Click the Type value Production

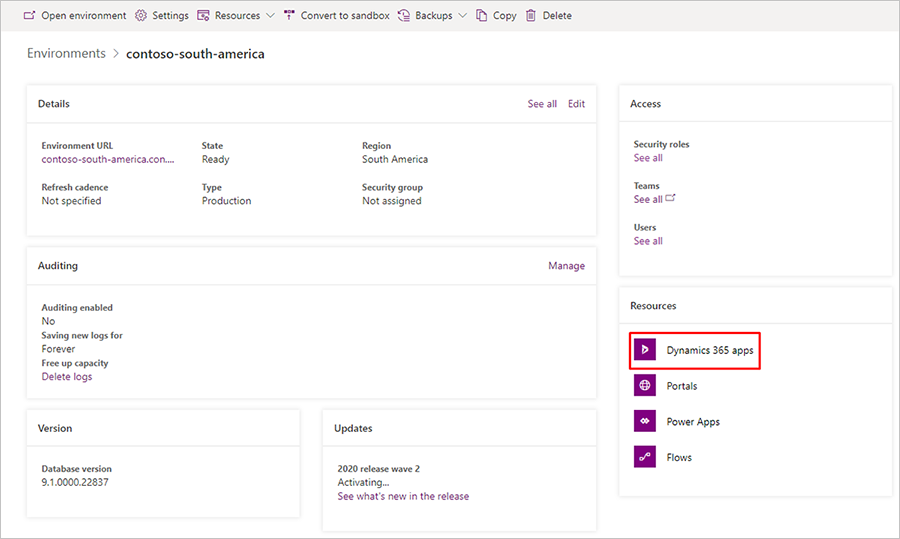pos(226,201)
